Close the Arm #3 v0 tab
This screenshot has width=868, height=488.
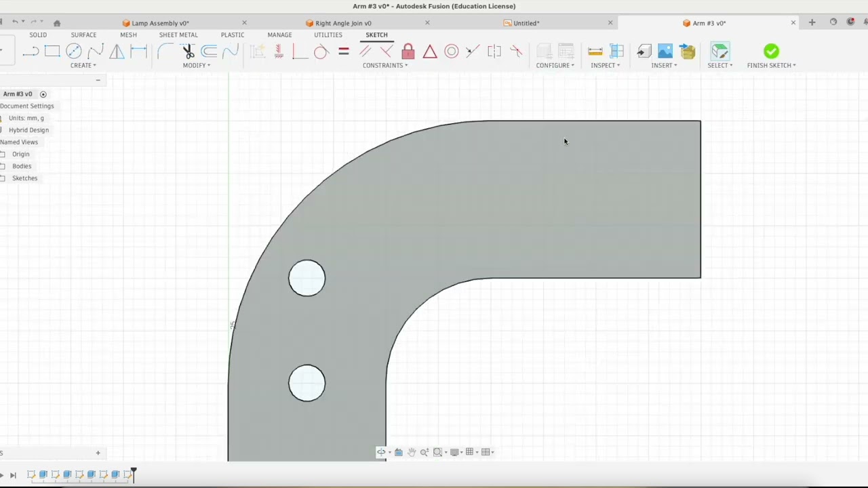tap(793, 23)
